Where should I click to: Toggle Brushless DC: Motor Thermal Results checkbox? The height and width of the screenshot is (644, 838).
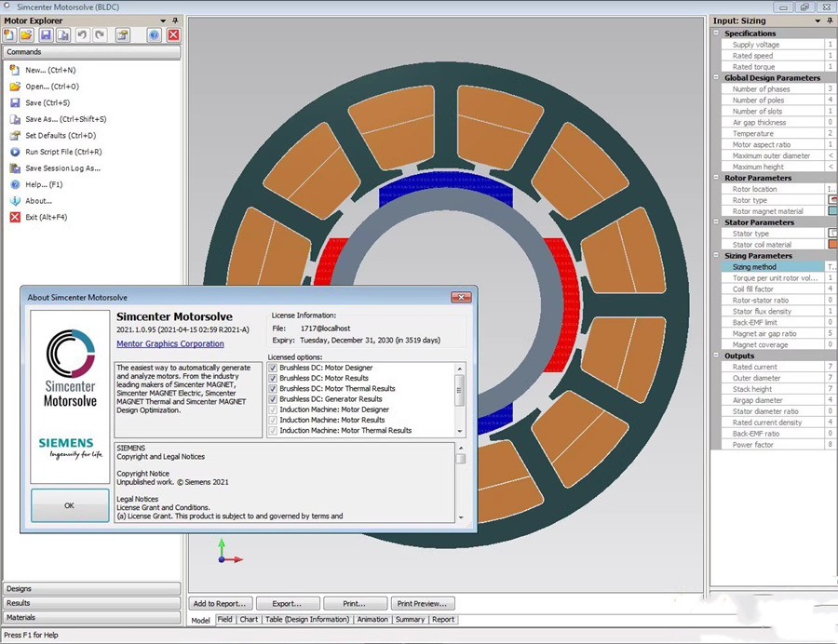pyautogui.click(x=273, y=389)
